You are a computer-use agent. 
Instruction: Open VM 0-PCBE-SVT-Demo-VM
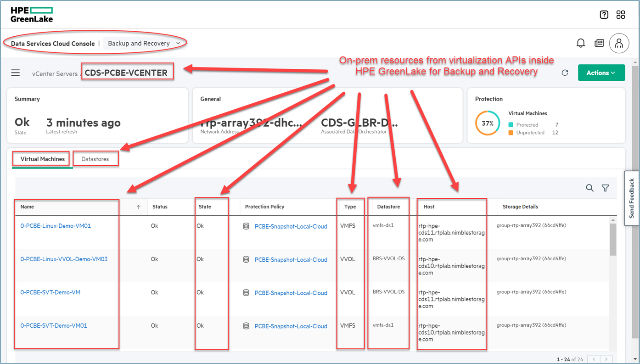51,292
